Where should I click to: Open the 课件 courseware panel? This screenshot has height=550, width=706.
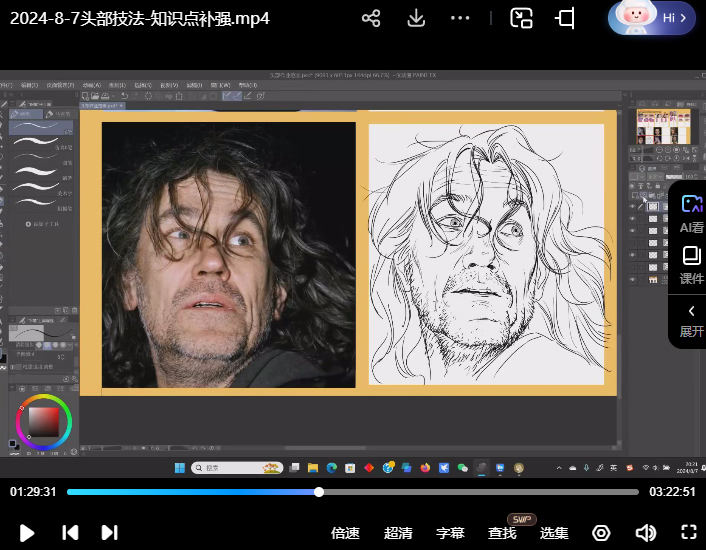pyautogui.click(x=691, y=265)
